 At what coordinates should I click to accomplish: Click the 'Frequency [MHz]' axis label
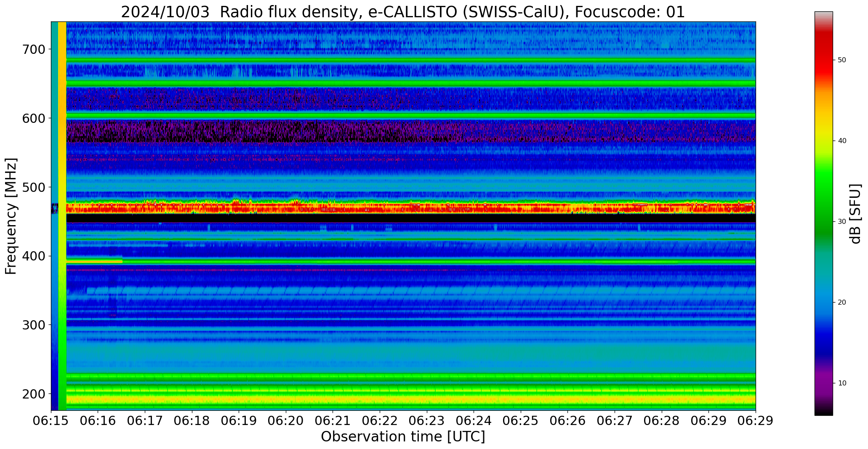pyautogui.click(x=11, y=216)
